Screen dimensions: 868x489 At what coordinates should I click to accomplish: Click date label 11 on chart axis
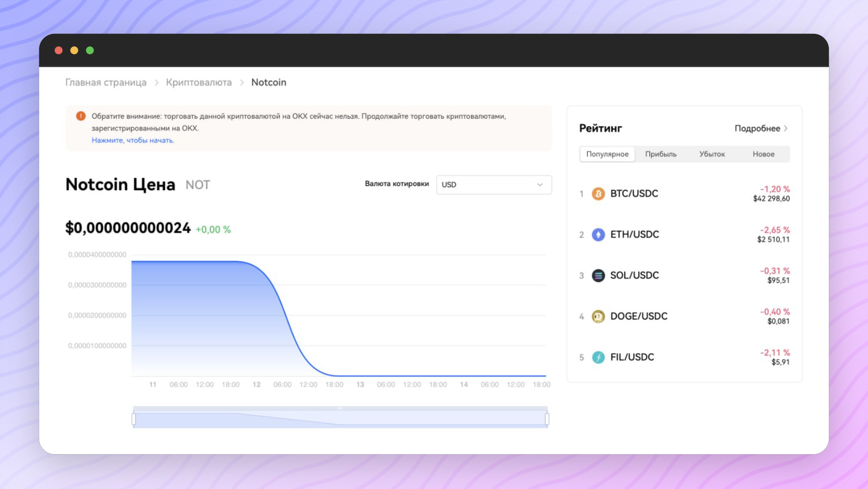click(x=153, y=385)
